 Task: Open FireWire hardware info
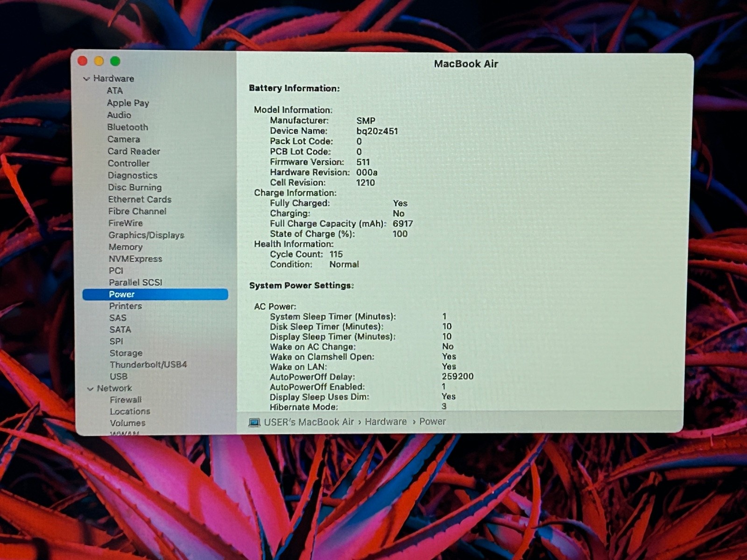(126, 223)
